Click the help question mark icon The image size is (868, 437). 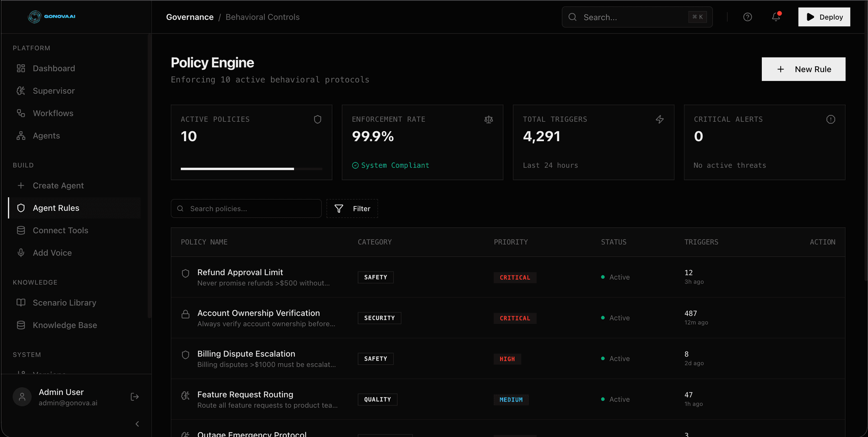[x=747, y=17]
